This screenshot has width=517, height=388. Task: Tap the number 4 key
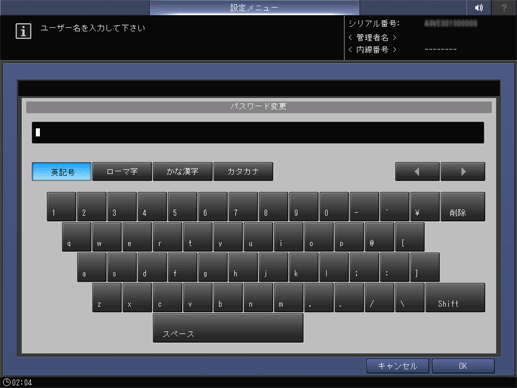[x=152, y=207]
